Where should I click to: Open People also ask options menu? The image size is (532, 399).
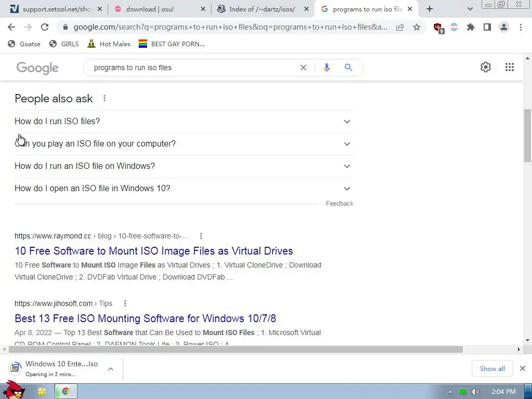(104, 98)
